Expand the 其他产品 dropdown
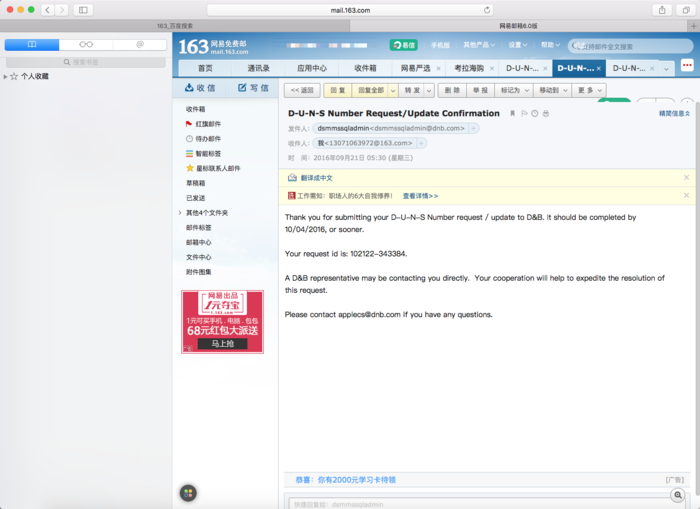Screen dimensions: 700x509 pyautogui.click(x=479, y=45)
